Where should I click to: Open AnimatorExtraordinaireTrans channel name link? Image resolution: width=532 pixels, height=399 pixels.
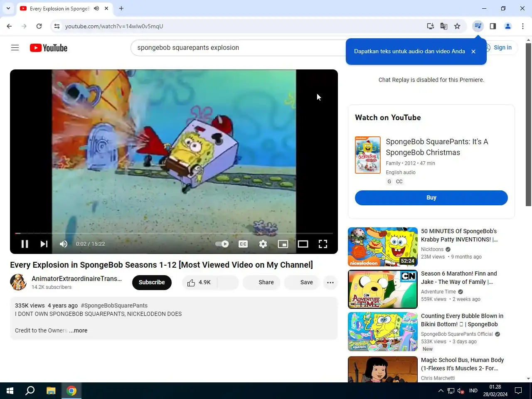tap(77, 278)
